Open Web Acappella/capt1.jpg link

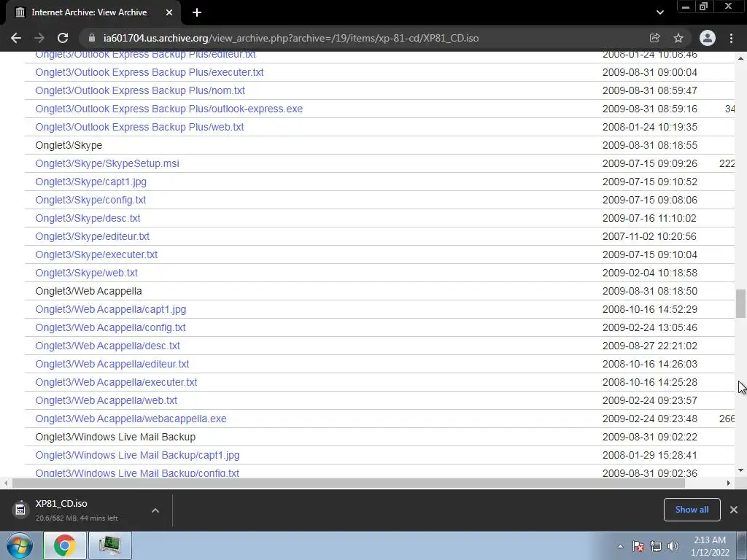click(x=111, y=309)
